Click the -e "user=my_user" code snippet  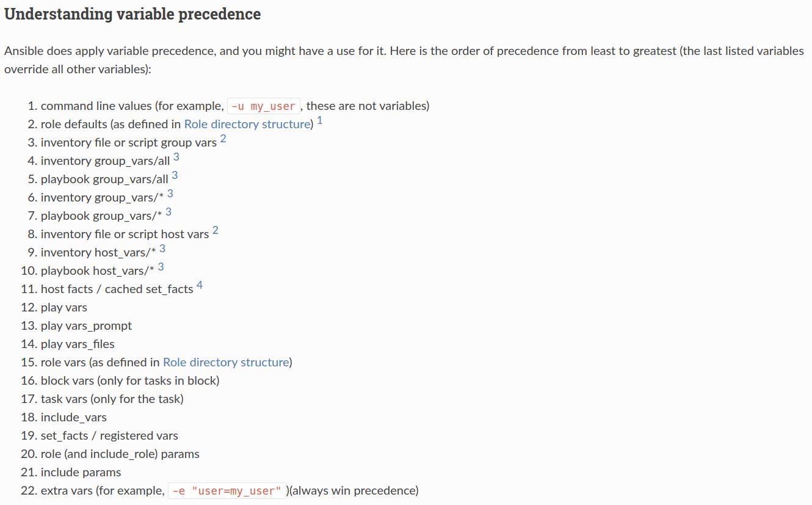(227, 491)
